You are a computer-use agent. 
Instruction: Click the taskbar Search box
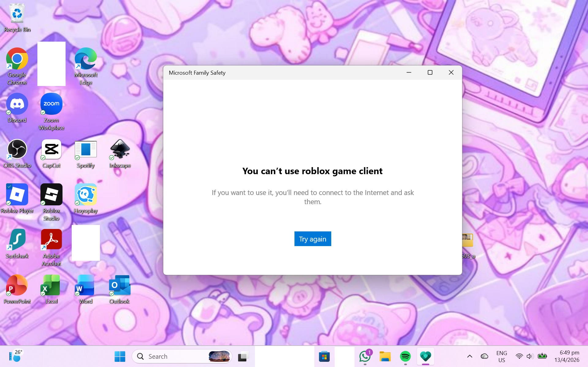click(182, 356)
